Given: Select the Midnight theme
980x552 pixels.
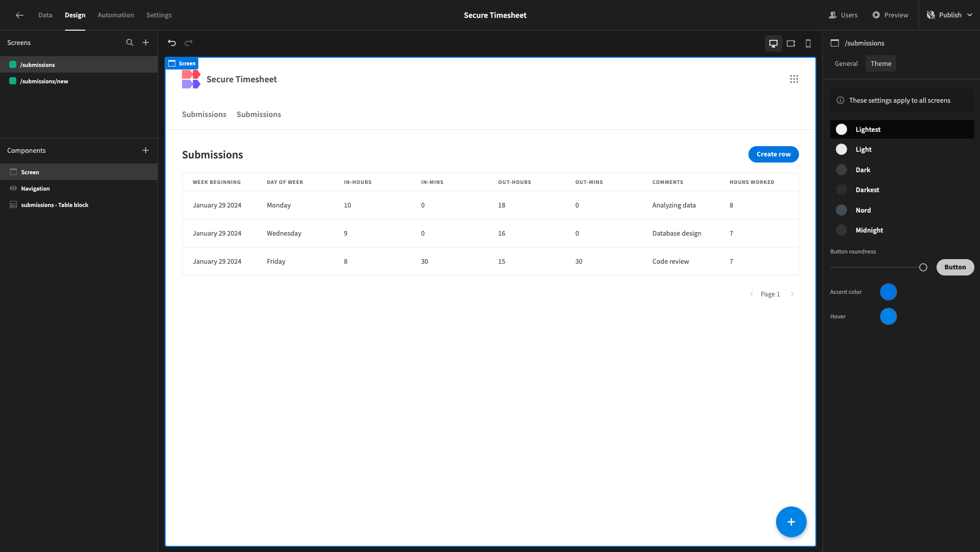Looking at the screenshot, I should [902, 230].
